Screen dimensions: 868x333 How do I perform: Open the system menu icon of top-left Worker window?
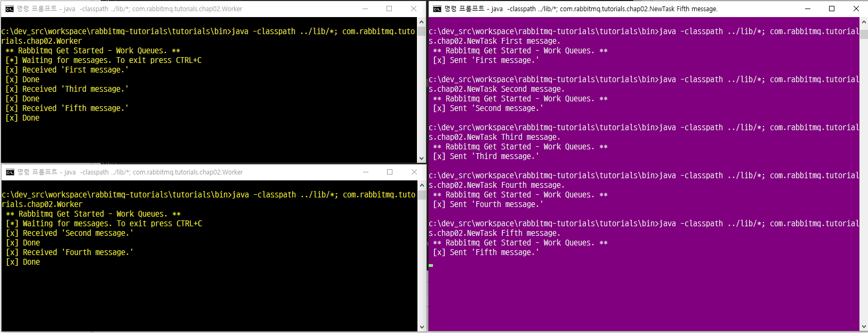point(10,9)
